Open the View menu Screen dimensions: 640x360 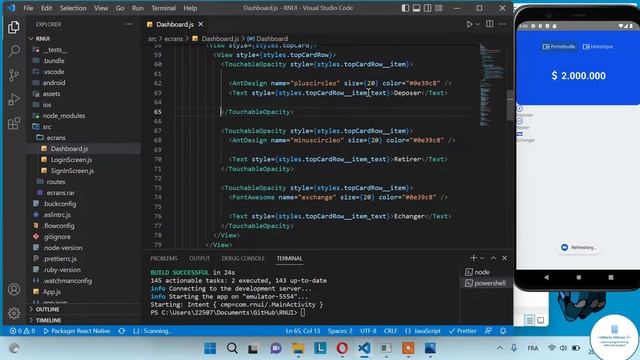[101, 8]
